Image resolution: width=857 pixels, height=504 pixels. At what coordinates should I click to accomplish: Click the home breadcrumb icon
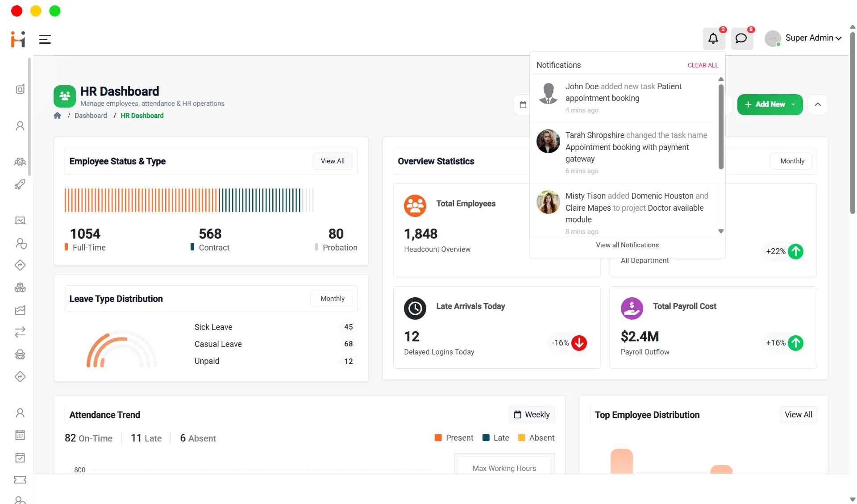[x=57, y=116]
